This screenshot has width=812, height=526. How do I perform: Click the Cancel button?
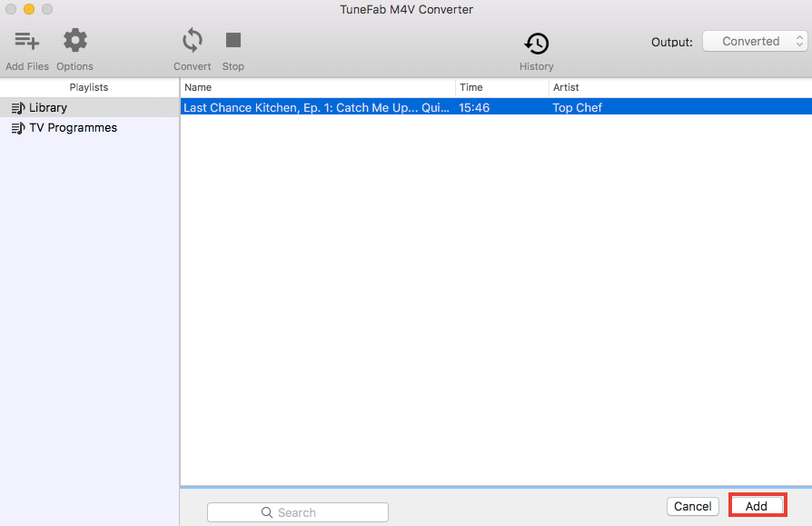pos(692,506)
